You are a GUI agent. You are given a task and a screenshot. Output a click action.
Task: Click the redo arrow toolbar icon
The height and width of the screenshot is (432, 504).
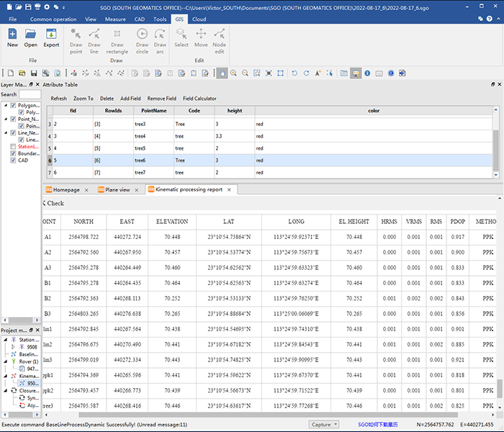[306, 73]
